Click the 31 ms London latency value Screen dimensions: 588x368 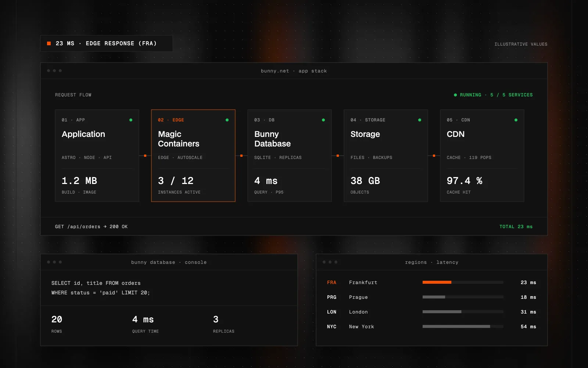(x=528, y=312)
